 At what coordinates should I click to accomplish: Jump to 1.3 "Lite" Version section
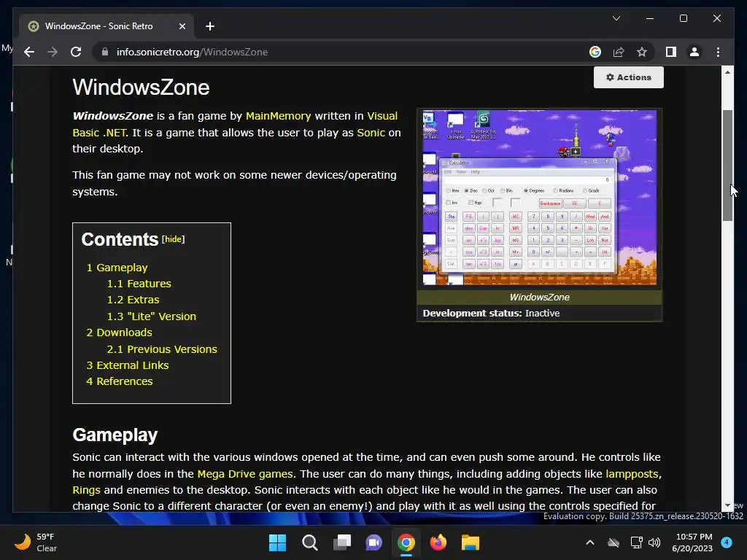pos(152,316)
